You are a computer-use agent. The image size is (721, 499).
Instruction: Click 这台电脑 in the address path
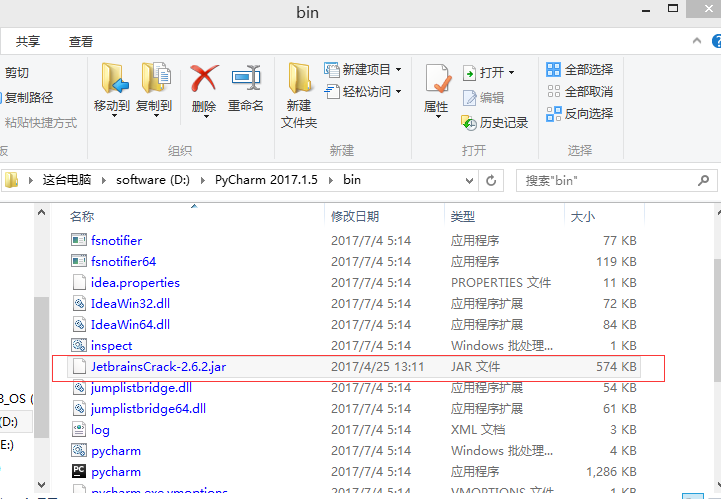(x=67, y=179)
